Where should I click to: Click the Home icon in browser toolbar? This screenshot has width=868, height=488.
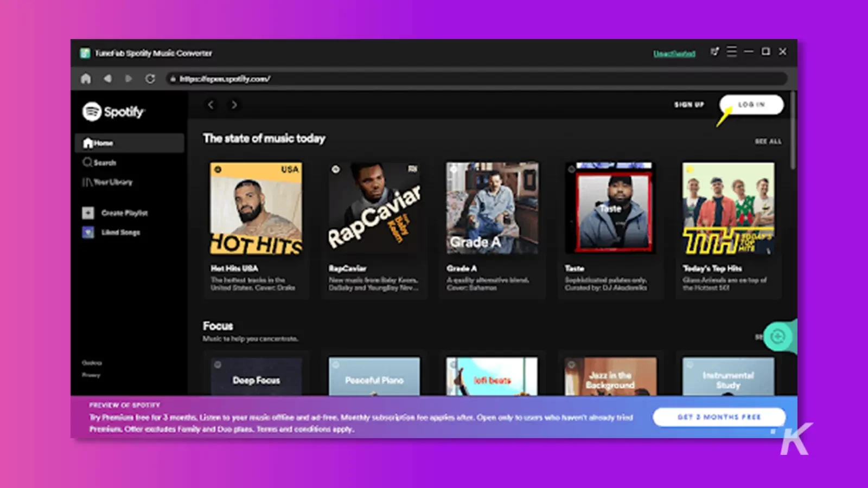point(86,79)
